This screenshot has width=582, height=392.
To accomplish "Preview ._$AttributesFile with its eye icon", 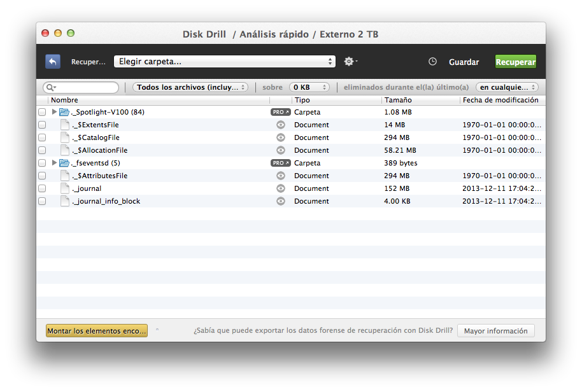I will 281,176.
